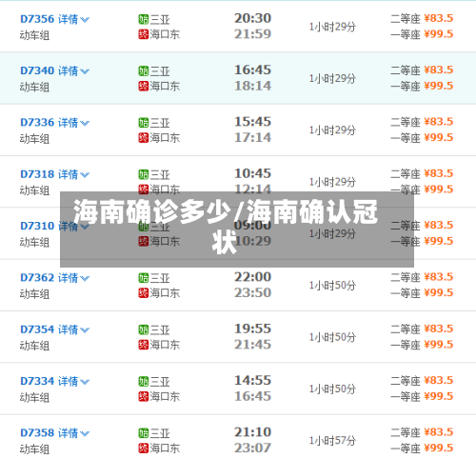Select departure time 14:55
The width and height of the screenshot is (476, 459).
(x=252, y=381)
